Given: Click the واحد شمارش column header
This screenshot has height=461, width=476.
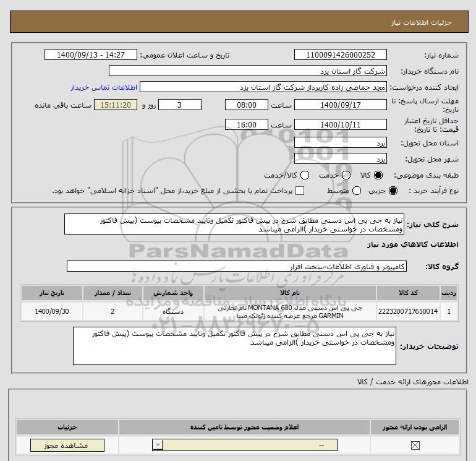Looking at the screenshot, I should (x=173, y=293).
